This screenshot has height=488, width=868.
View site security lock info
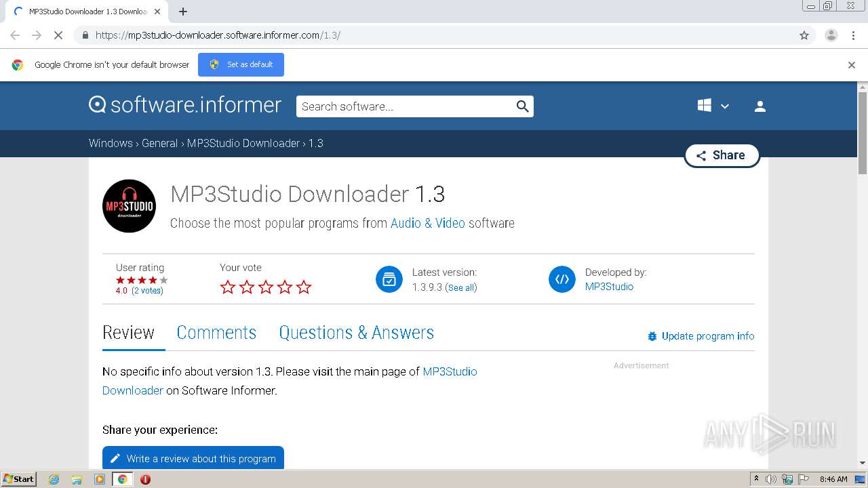pyautogui.click(x=85, y=35)
